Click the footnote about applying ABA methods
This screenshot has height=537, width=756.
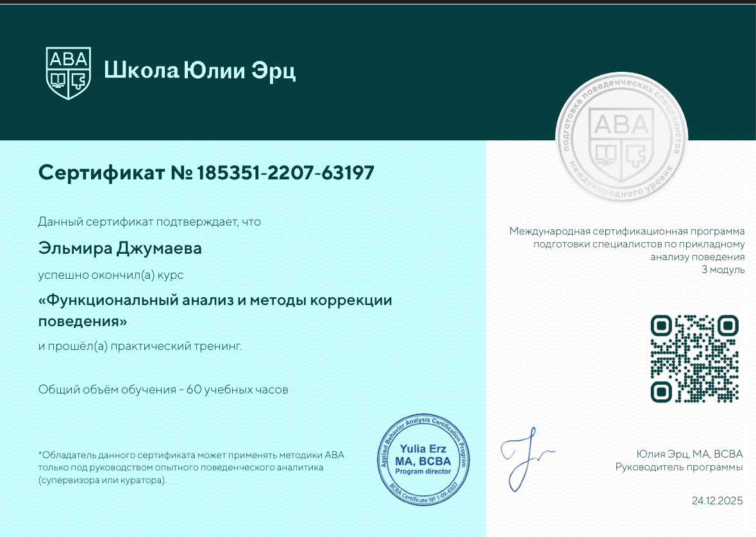[191, 467]
